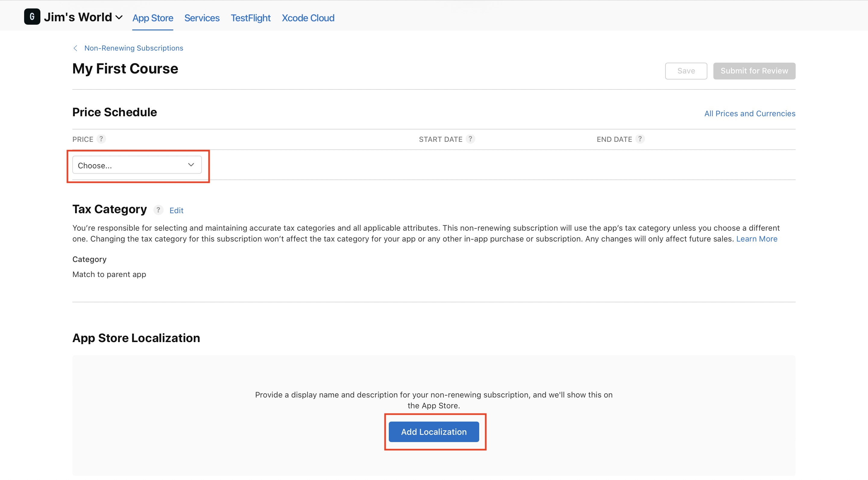Screen dimensions: 868x480
Task: Return to Non-Renewing Subscriptions link
Action: (134, 48)
